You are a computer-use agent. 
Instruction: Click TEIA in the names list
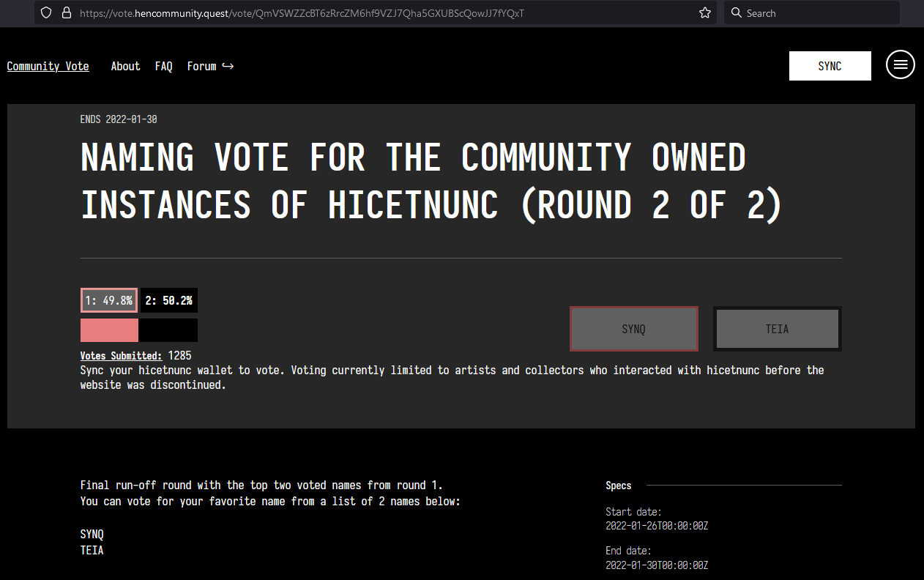click(92, 550)
